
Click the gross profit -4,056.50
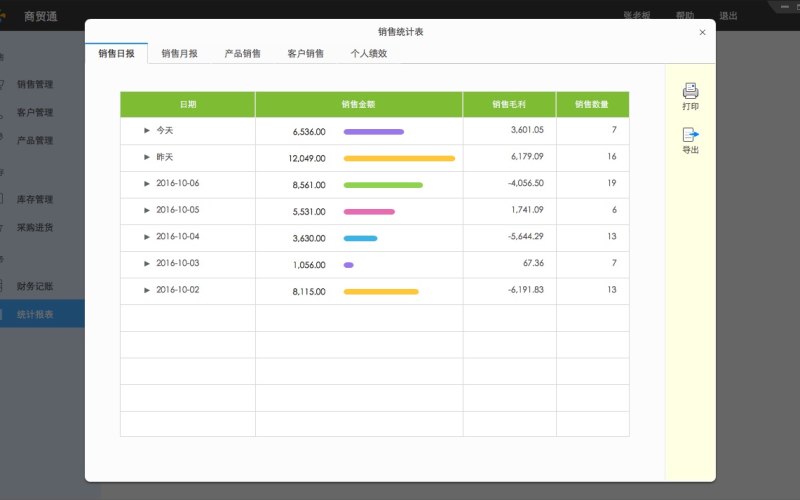(526, 183)
